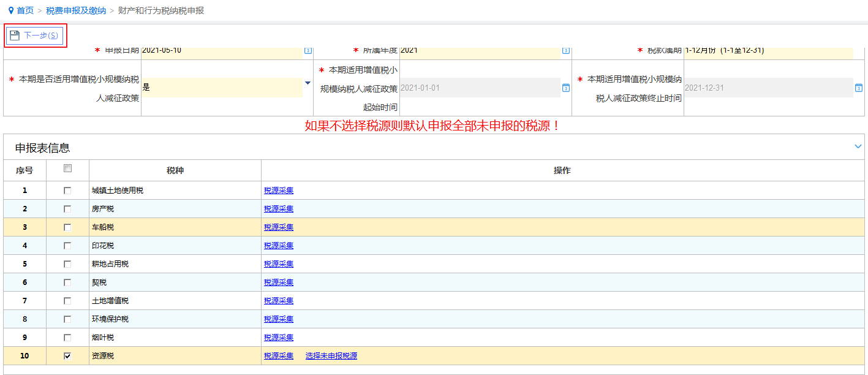The width and height of the screenshot is (868, 375).
Task: Open calendar icon for 申报日期 field
Action: (x=308, y=51)
